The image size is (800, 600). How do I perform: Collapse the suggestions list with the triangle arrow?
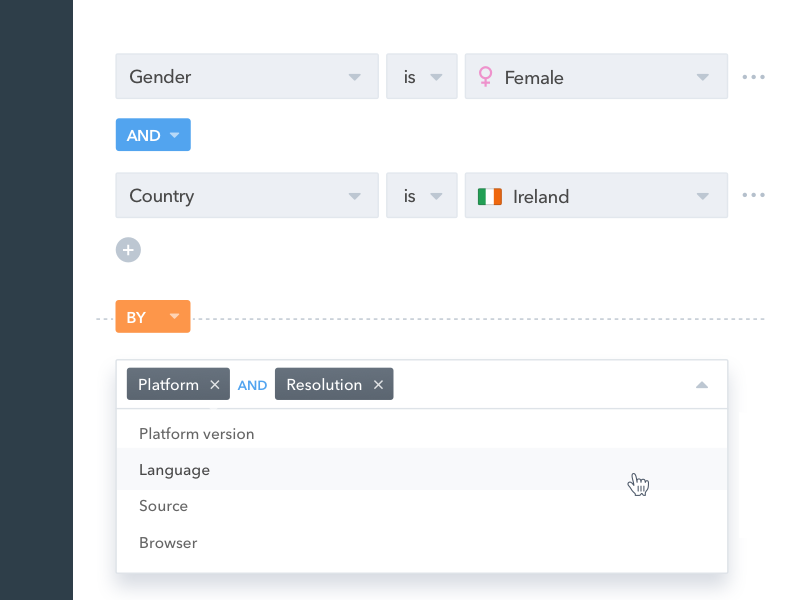coord(701,384)
